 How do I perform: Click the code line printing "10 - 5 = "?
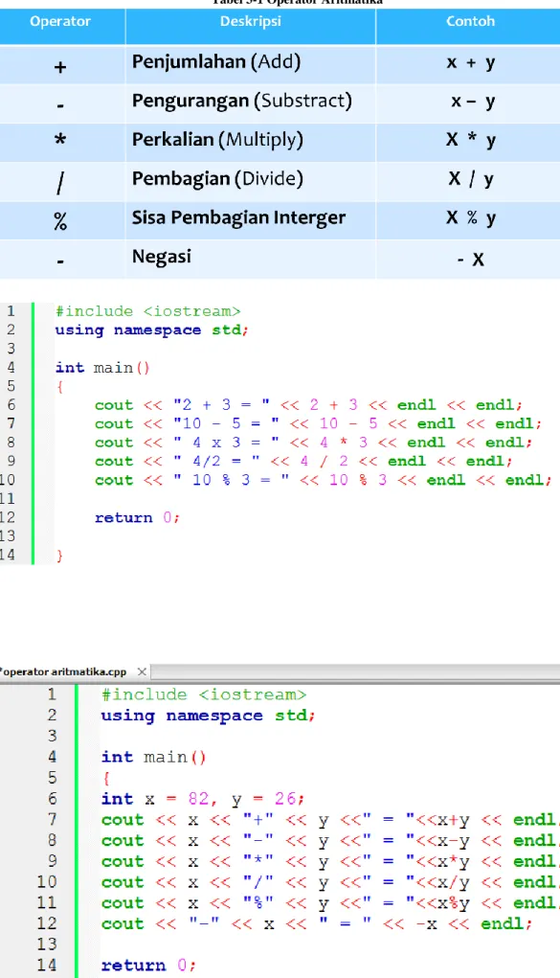point(318,424)
